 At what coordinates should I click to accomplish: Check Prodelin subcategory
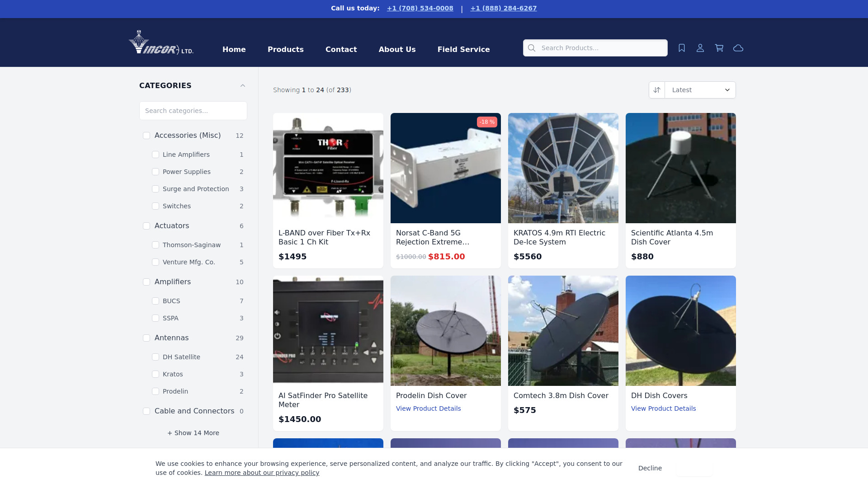(156, 391)
